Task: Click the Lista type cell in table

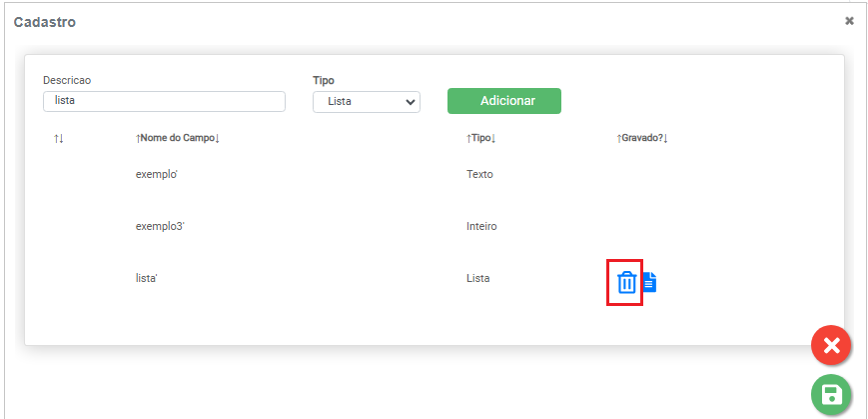Action: [478, 278]
